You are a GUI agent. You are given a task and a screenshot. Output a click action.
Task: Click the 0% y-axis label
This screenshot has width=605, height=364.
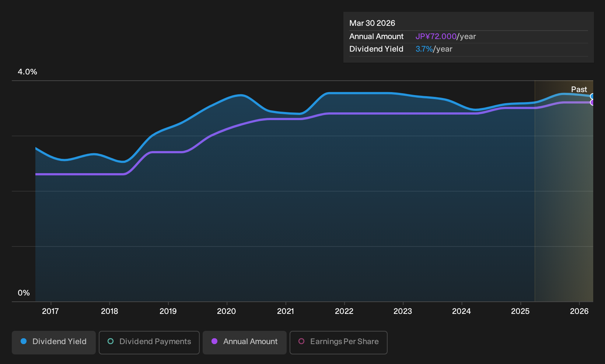(x=24, y=293)
